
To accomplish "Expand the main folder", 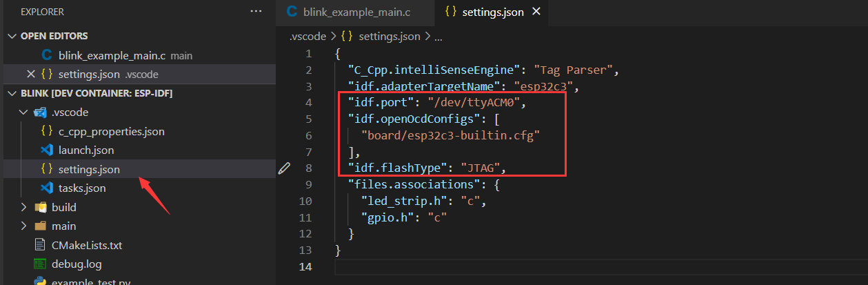I will 24,226.
